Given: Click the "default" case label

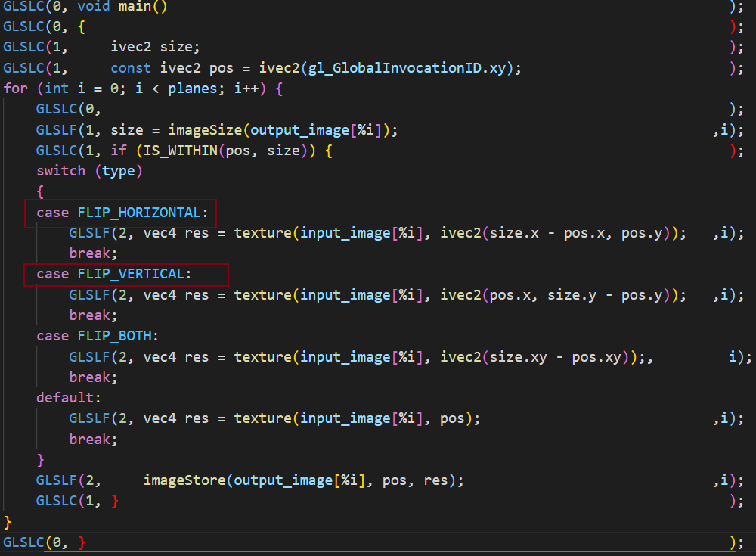Looking at the screenshot, I should 65,398.
